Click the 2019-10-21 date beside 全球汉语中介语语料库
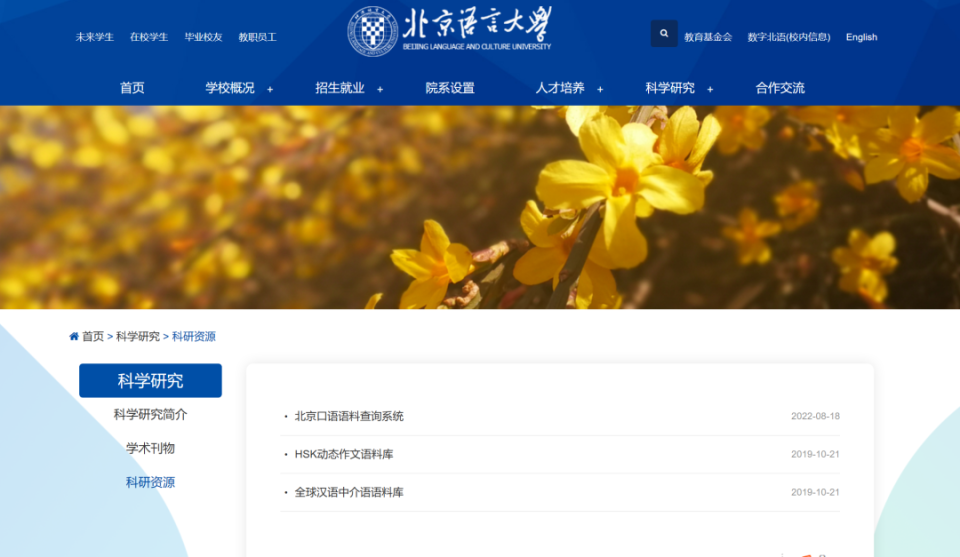This screenshot has height=557, width=960. tap(815, 492)
